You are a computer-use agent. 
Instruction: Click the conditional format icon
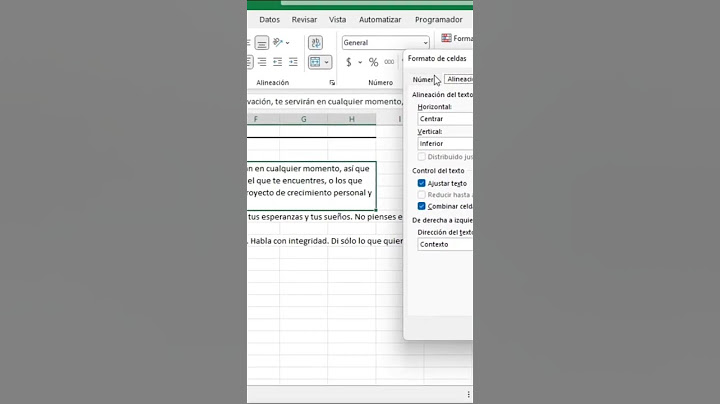pos(446,38)
